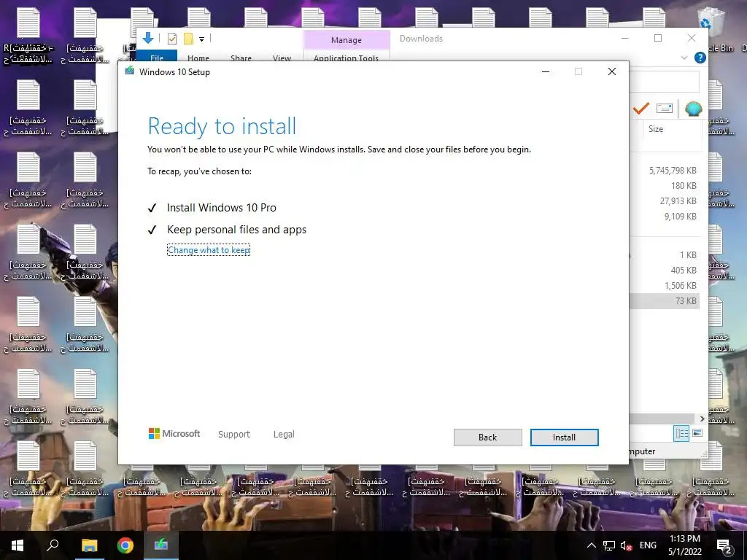Minimize the Downloads Explorer window
The image size is (747, 560).
625,38
